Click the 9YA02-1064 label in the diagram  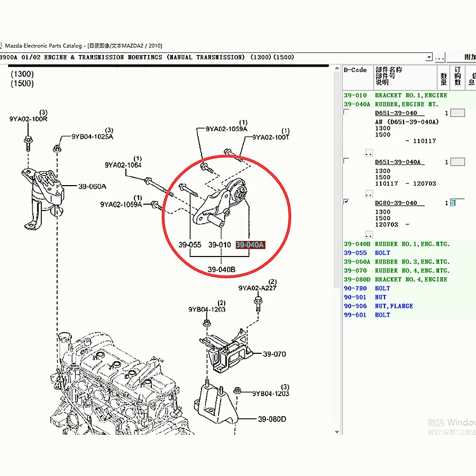[123, 165]
